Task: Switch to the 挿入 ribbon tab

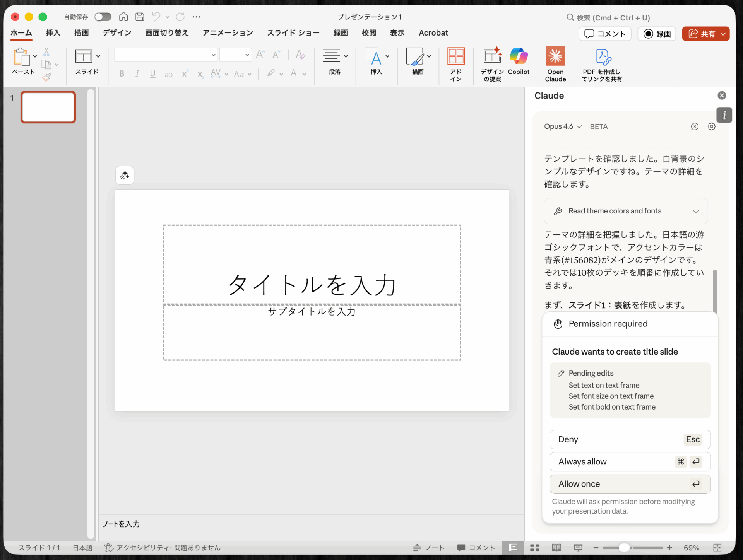Action: point(53,33)
